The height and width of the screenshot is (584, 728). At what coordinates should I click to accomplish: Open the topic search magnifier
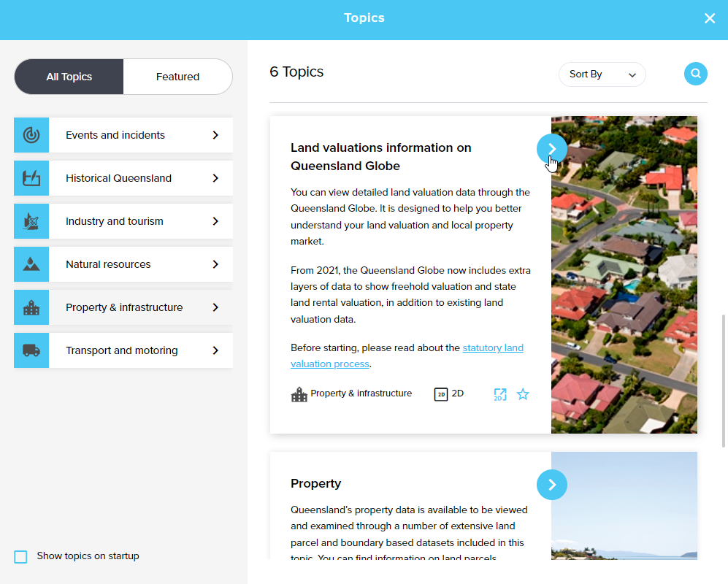[695, 74]
